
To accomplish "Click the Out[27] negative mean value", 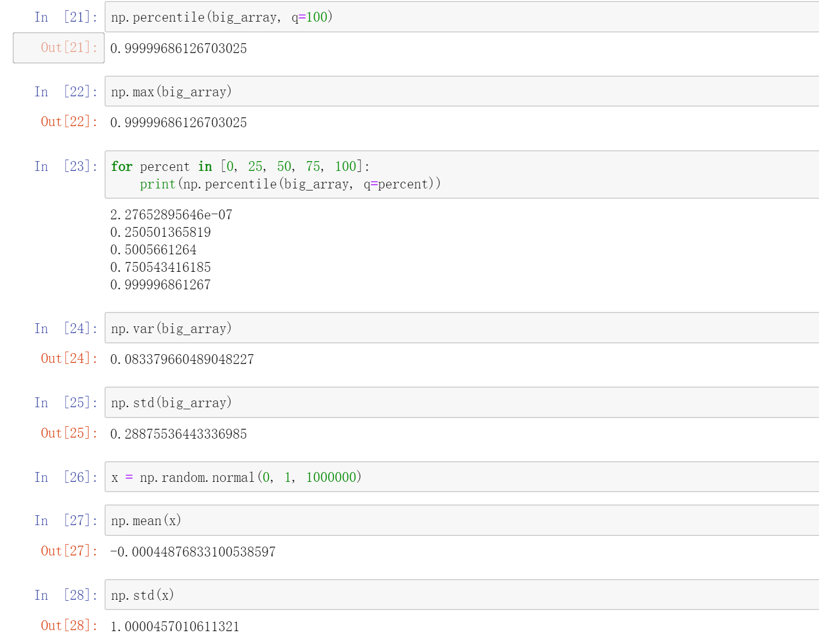I will coord(193,552).
